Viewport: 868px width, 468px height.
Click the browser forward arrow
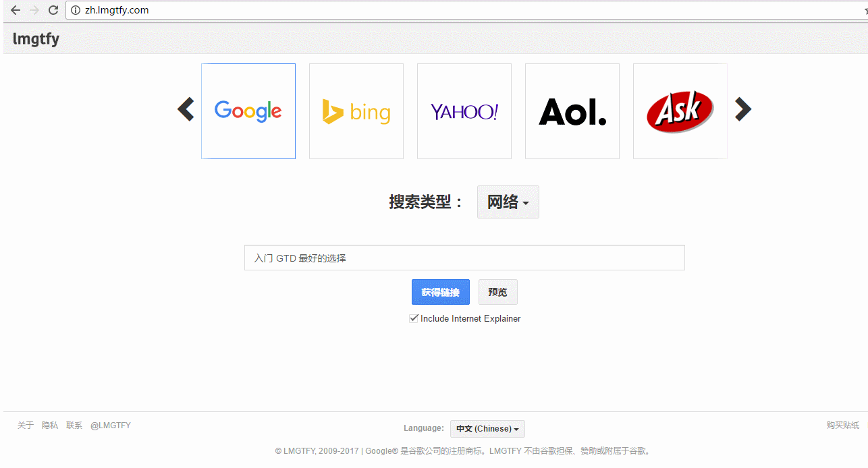click(34, 10)
